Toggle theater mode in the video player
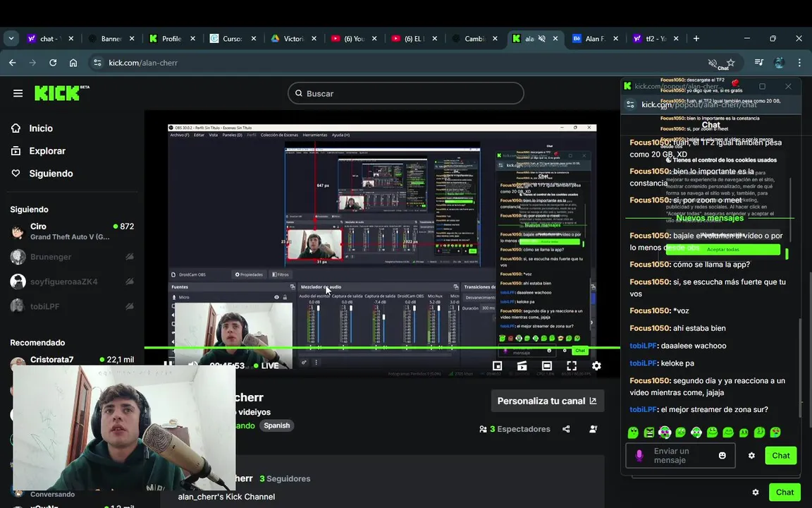The width and height of the screenshot is (812, 508). pyautogui.click(x=547, y=365)
